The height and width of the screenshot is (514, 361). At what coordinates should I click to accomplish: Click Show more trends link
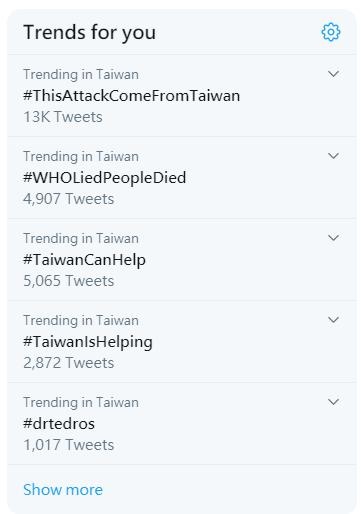[x=63, y=490]
